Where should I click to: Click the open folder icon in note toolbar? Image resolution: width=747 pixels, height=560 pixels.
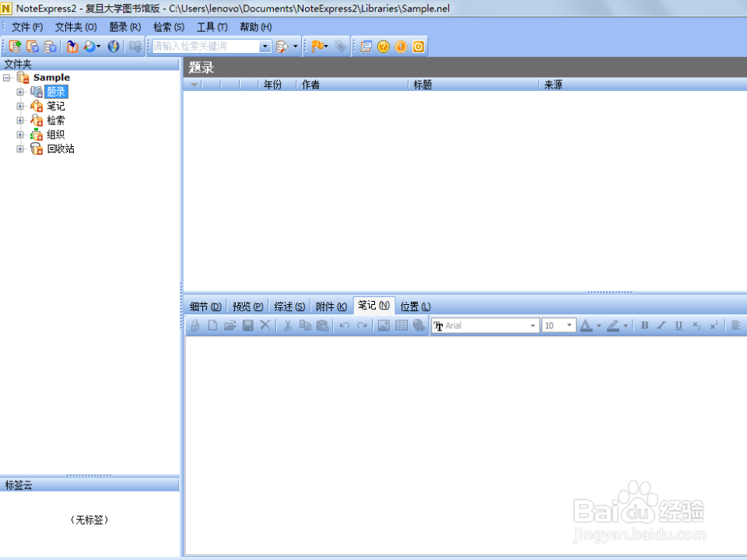(x=230, y=325)
